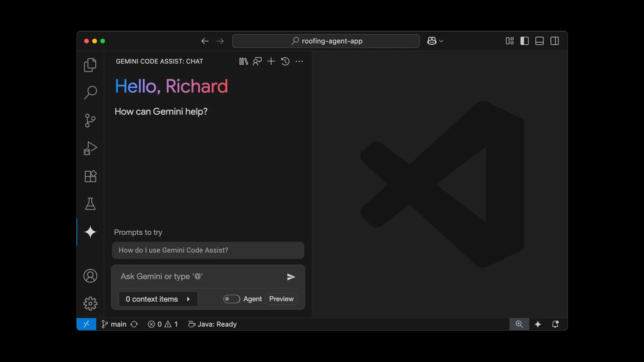The width and height of the screenshot is (644, 362).
Task: Toggle the bottom panel
Action: [540, 41]
